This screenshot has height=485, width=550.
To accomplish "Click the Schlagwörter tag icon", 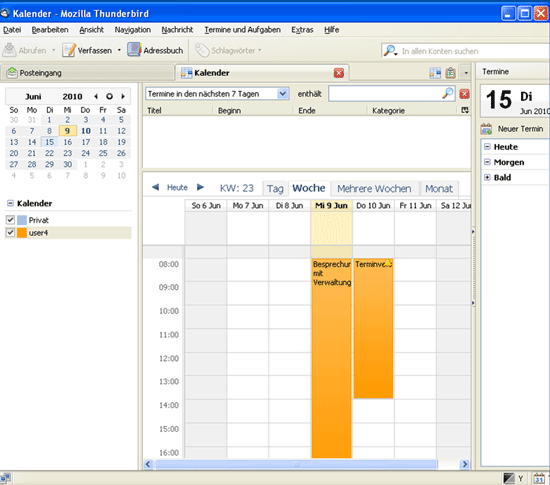I will tap(202, 50).
